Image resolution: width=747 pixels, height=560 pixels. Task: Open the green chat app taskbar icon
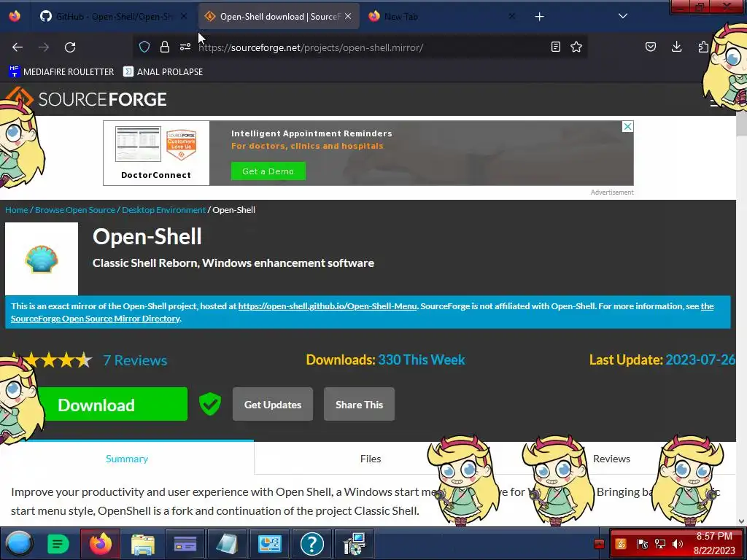58,544
